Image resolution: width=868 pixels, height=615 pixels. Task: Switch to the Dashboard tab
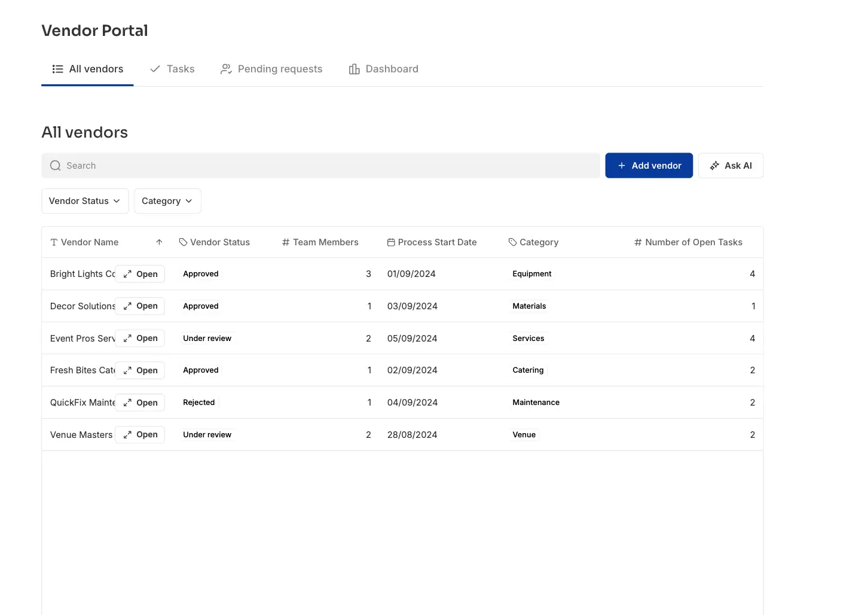[392, 69]
